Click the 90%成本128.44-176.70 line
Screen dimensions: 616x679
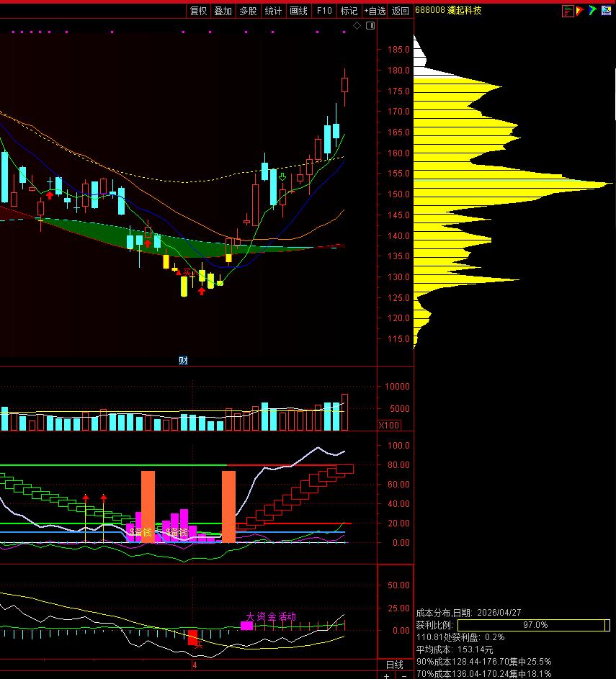point(484,662)
